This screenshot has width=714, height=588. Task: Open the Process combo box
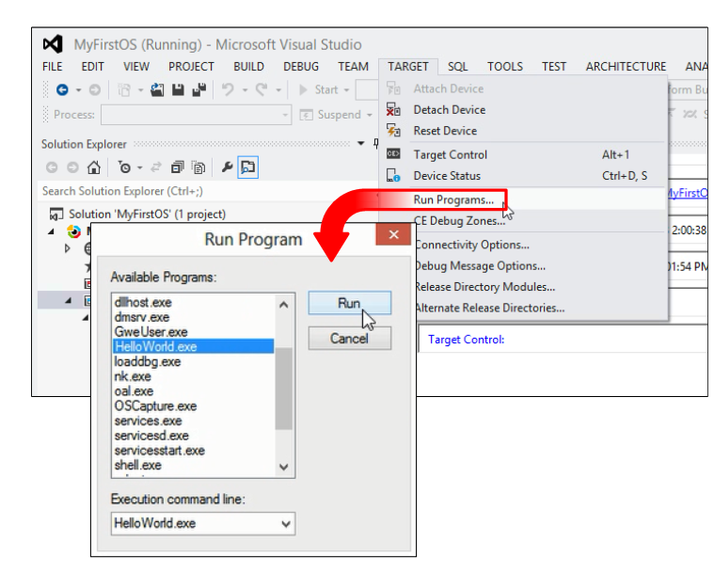[197, 115]
